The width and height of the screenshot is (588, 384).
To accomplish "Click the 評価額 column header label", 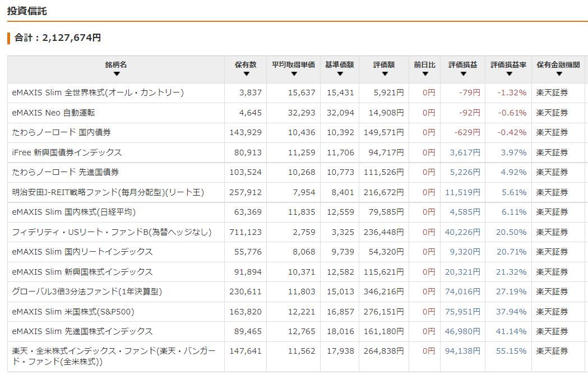I will (x=385, y=65).
